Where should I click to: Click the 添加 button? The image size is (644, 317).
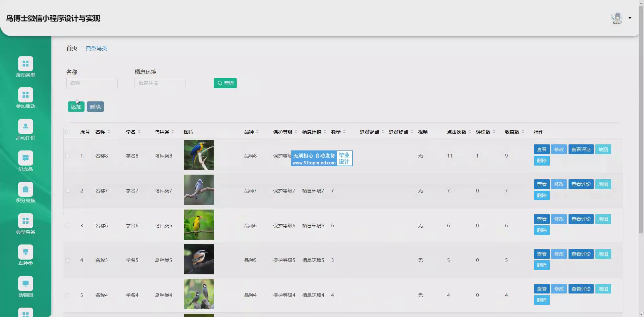tap(76, 107)
